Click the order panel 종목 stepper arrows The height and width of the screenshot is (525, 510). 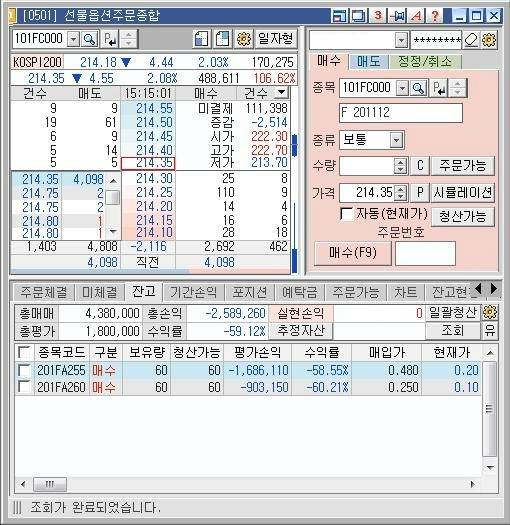(x=458, y=88)
